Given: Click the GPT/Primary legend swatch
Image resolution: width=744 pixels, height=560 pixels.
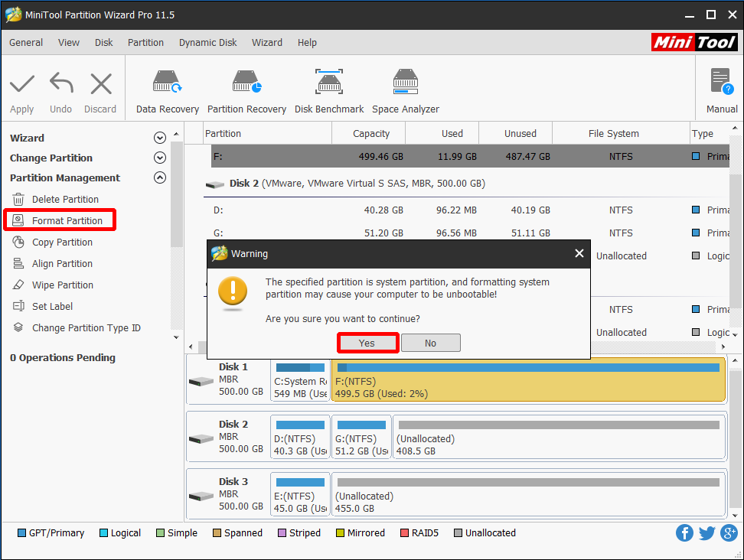Looking at the screenshot, I should [x=21, y=533].
